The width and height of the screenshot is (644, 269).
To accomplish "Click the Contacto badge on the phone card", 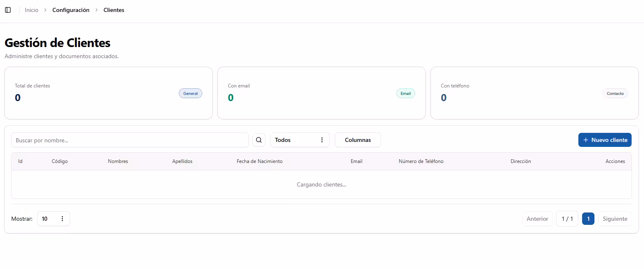I will coord(615,93).
